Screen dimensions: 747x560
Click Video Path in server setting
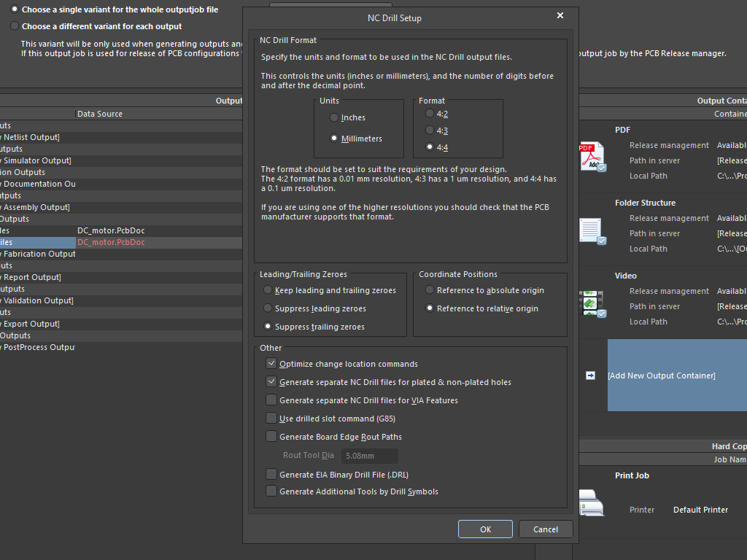(x=654, y=306)
